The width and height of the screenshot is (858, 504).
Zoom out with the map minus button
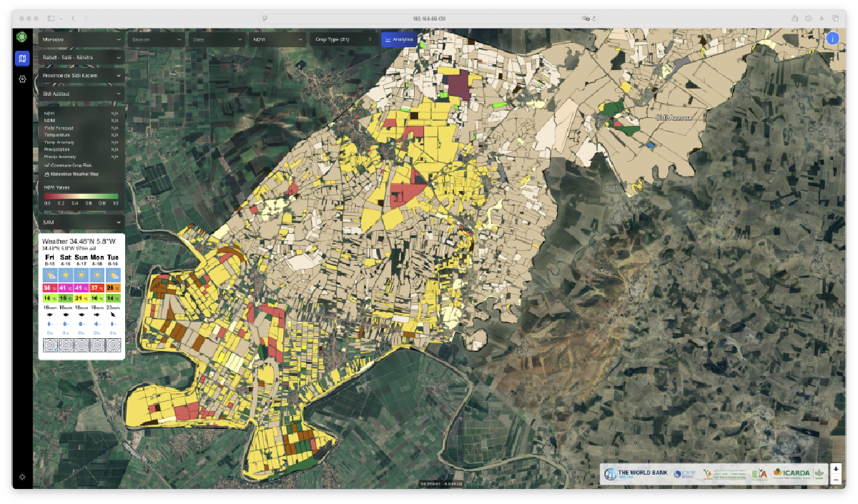[836, 480]
